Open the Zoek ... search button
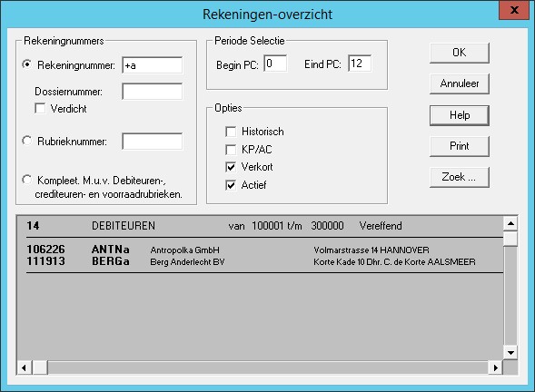This screenshot has width=535, height=392. tap(460, 177)
